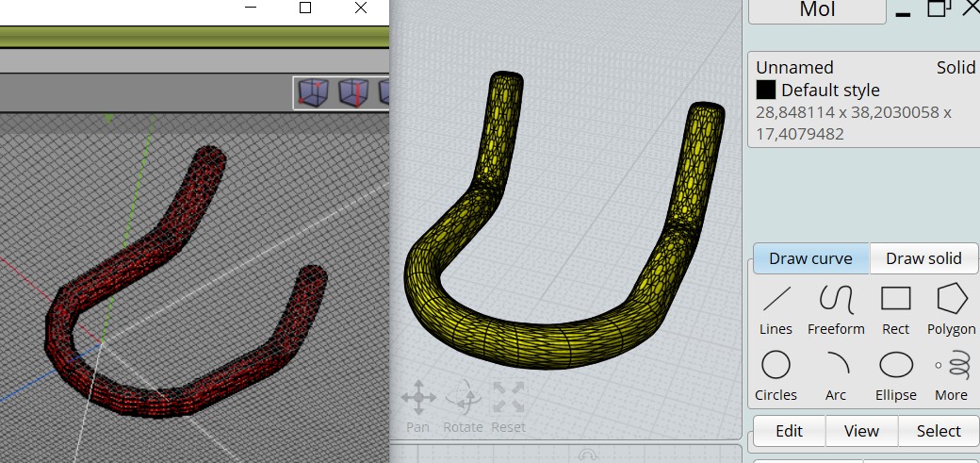Click the object dimensions text 28,848114 x 38,2030058

point(853,112)
